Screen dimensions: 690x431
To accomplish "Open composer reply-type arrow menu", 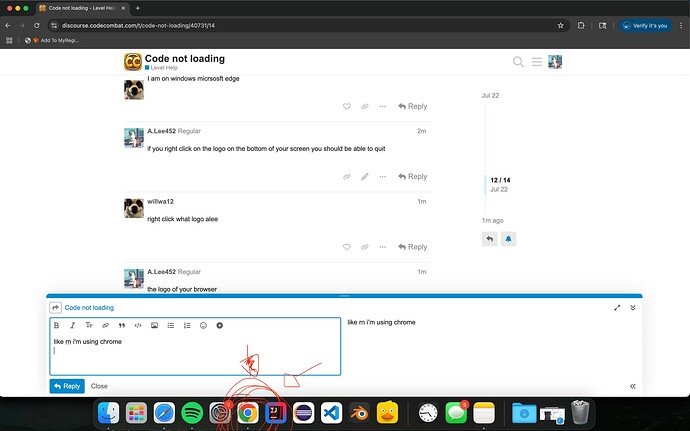I will pos(55,308).
